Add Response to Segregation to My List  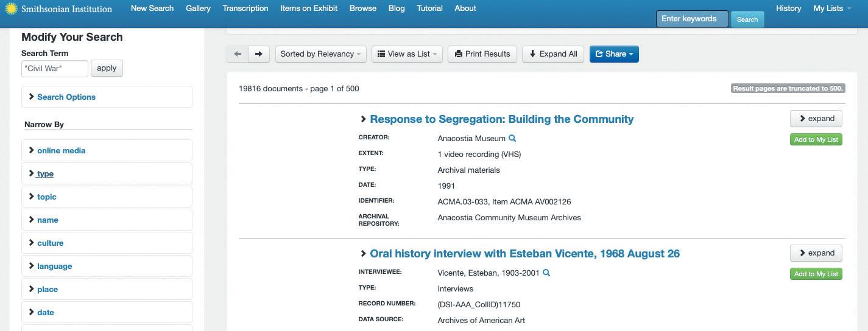816,140
